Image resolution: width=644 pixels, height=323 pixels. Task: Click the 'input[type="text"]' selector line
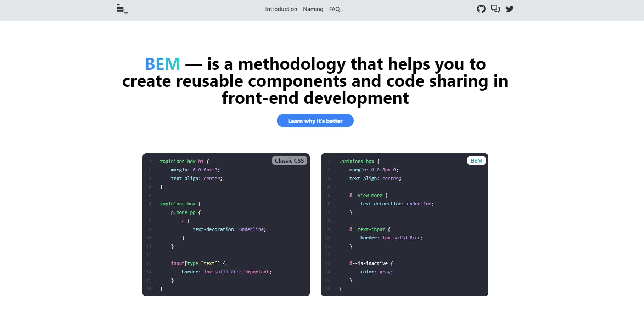[x=198, y=263]
